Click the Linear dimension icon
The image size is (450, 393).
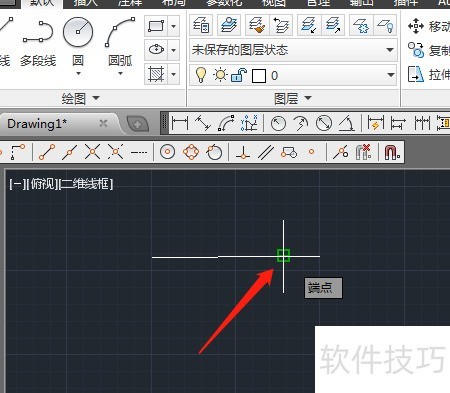pyautogui.click(x=180, y=123)
